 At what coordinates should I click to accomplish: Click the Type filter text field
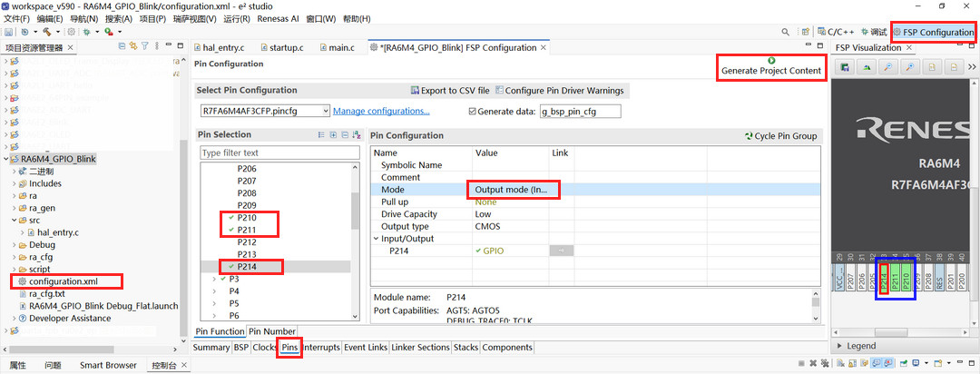[280, 153]
